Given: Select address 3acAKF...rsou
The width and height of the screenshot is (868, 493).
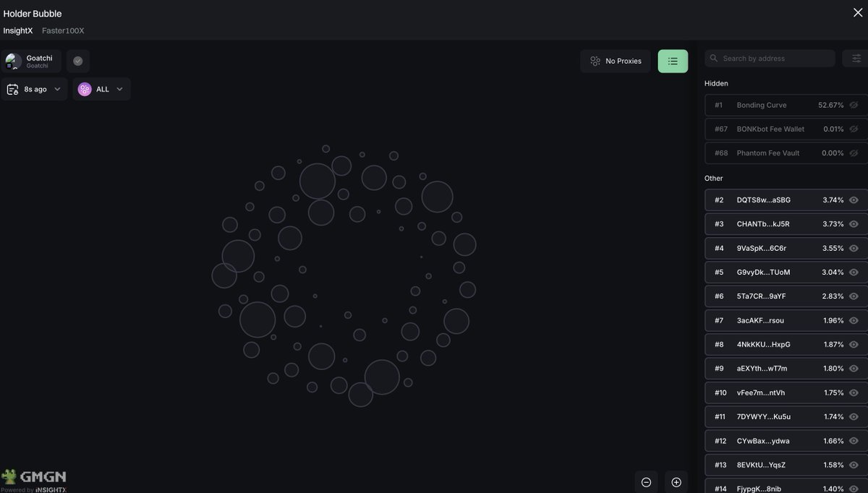Looking at the screenshot, I should click(x=760, y=320).
